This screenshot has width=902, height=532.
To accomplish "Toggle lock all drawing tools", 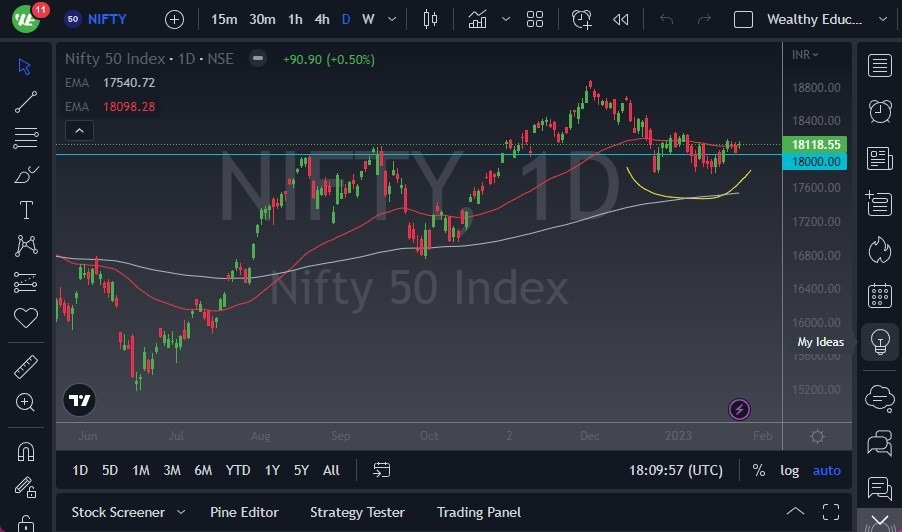I will point(25,522).
